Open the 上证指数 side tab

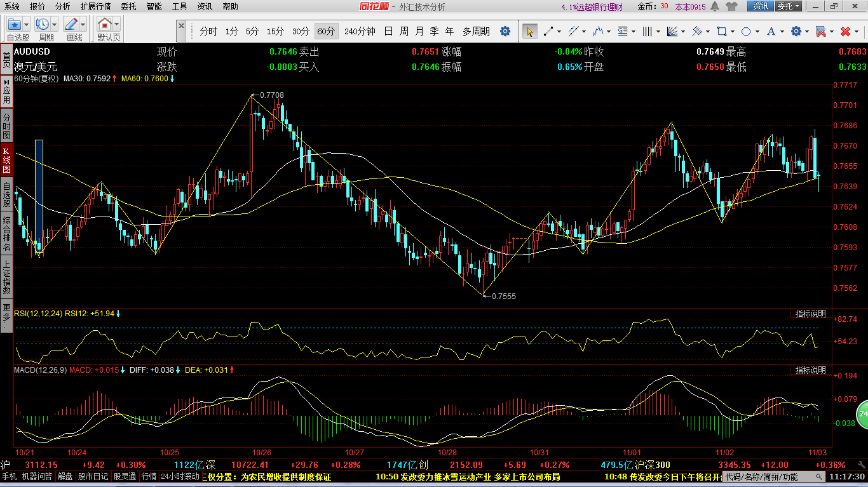point(6,277)
